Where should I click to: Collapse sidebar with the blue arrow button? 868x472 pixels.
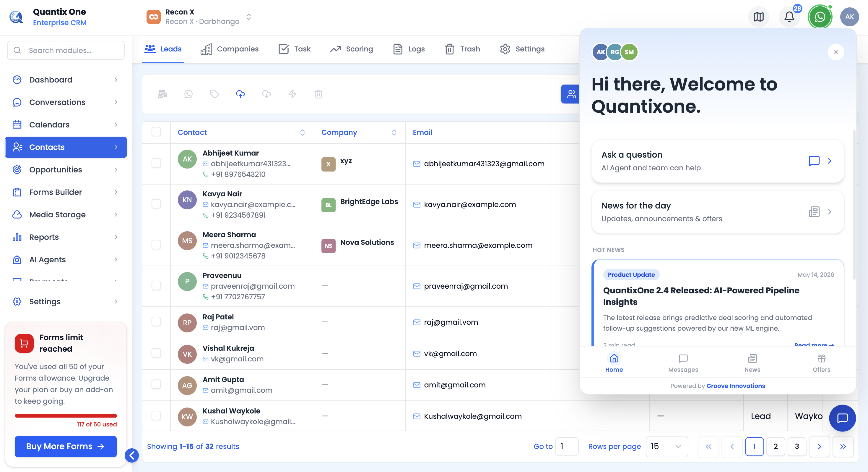pos(132,455)
